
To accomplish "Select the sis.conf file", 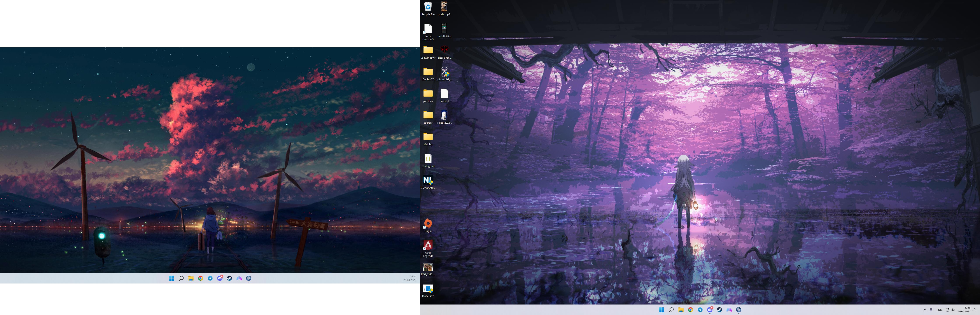I will tap(444, 94).
